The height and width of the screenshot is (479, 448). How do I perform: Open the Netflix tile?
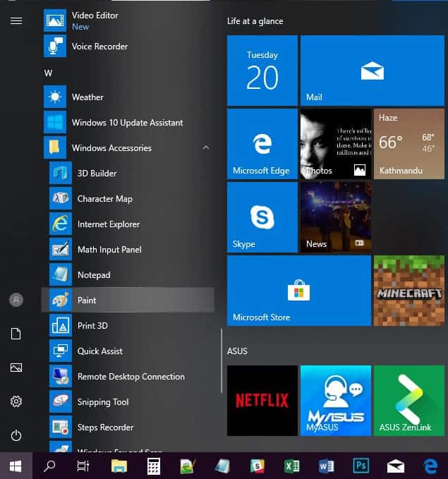(x=262, y=401)
